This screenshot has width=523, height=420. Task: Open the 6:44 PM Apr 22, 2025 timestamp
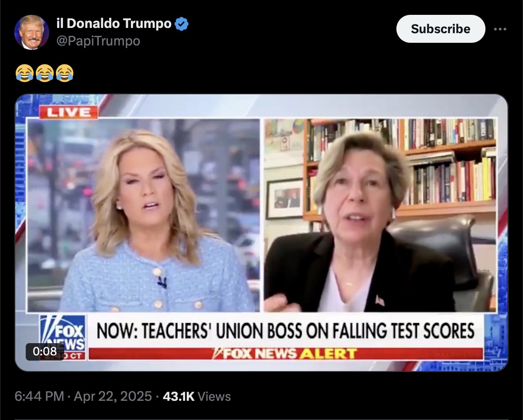point(83,396)
